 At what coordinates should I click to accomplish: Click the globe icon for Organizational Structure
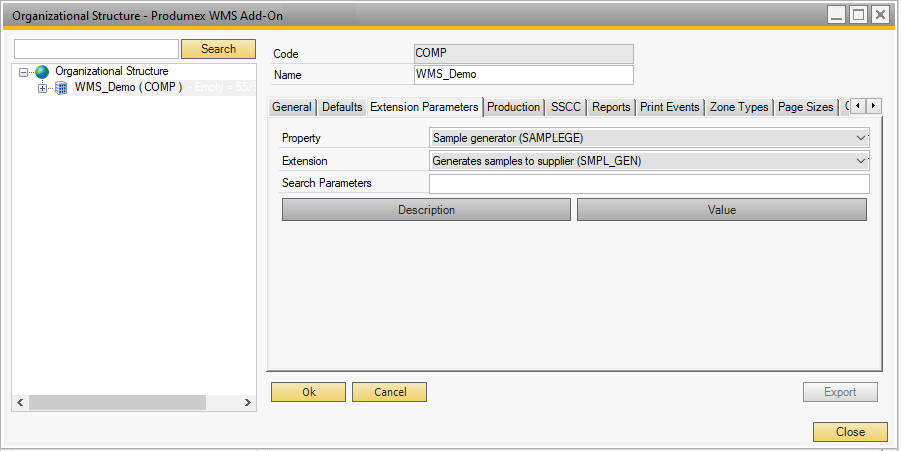pos(42,72)
